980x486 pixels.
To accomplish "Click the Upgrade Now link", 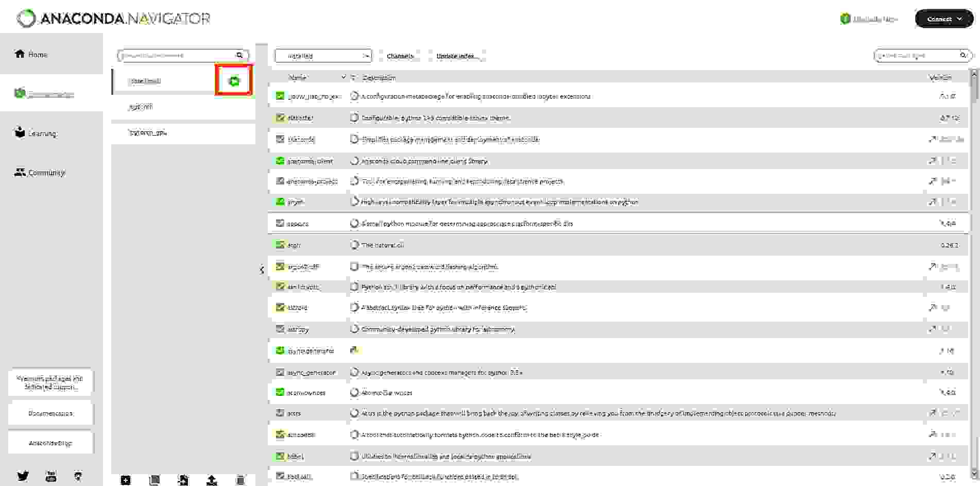I will [x=875, y=19].
